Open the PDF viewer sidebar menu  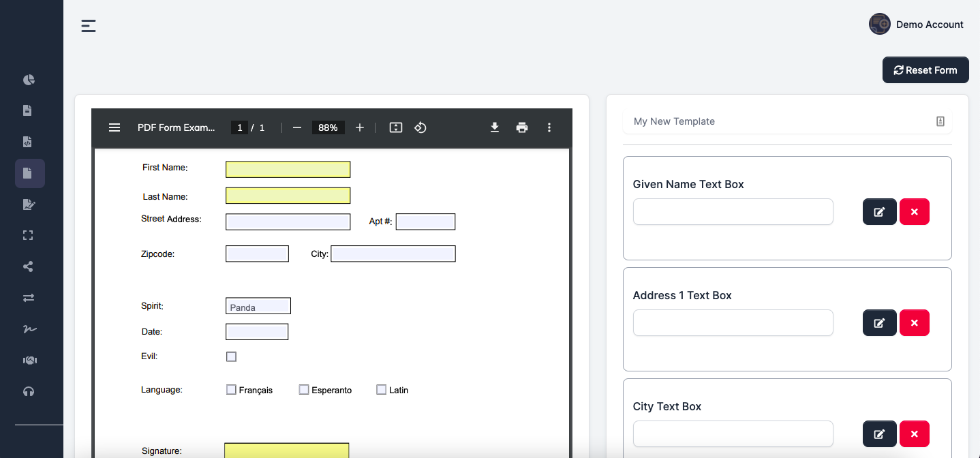point(114,127)
